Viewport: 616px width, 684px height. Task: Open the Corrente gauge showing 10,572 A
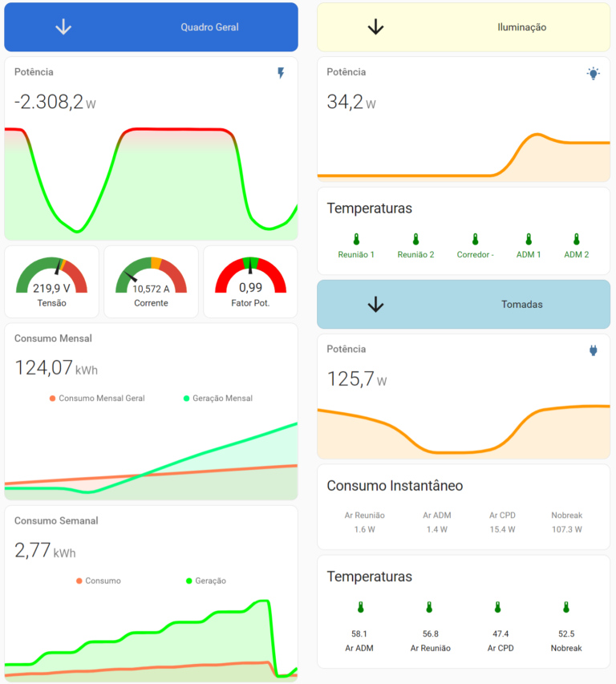click(x=151, y=281)
